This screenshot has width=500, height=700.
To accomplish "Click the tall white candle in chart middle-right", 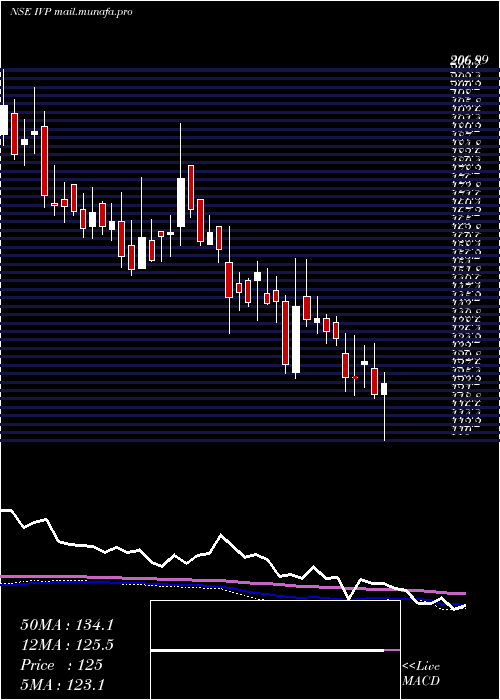I will (x=296, y=339).
